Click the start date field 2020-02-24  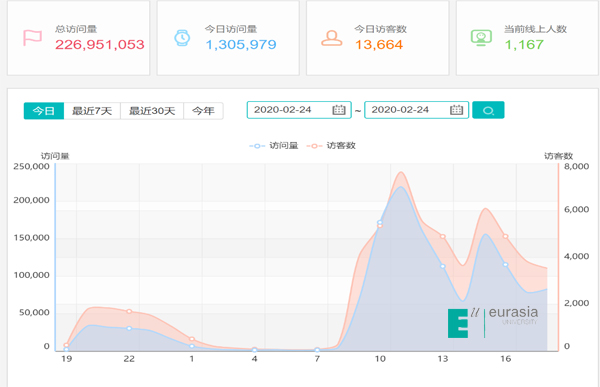(299, 110)
